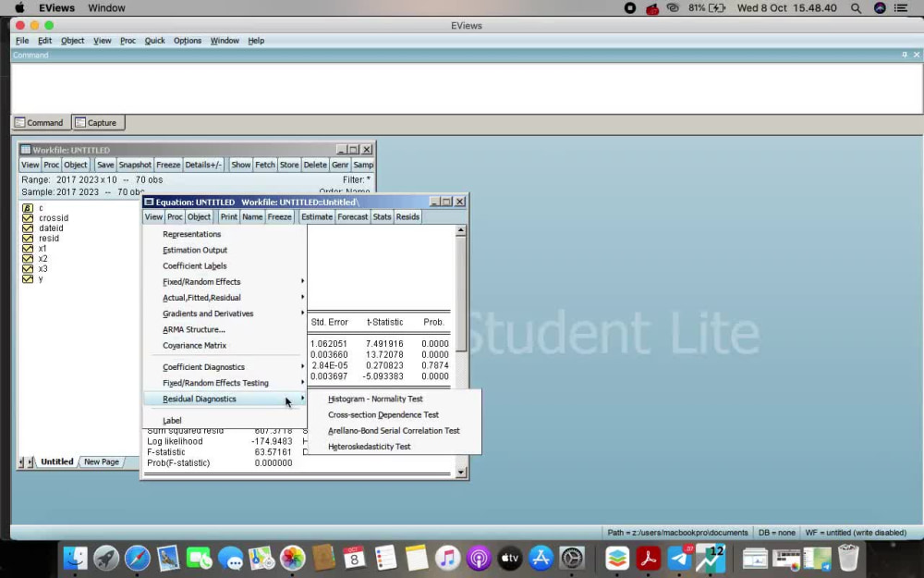Image resolution: width=924 pixels, height=578 pixels.
Task: Open Trash in the dock
Action: (x=848, y=558)
